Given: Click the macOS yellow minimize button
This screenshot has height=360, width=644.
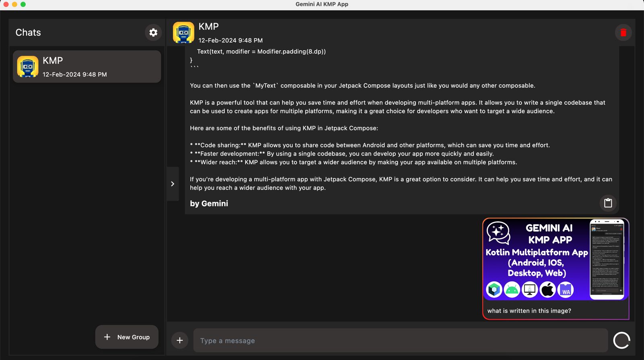Looking at the screenshot, I should pyautogui.click(x=14, y=4).
